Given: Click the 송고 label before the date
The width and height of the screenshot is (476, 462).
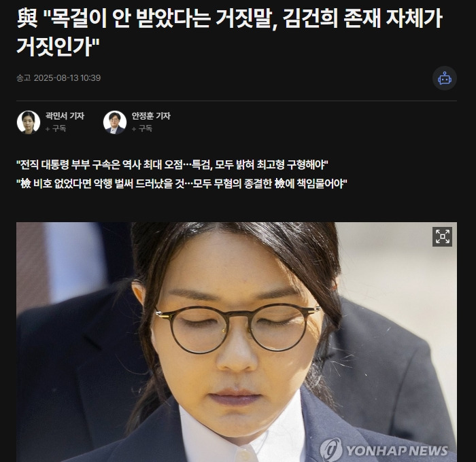Looking at the screenshot, I should click(24, 78).
